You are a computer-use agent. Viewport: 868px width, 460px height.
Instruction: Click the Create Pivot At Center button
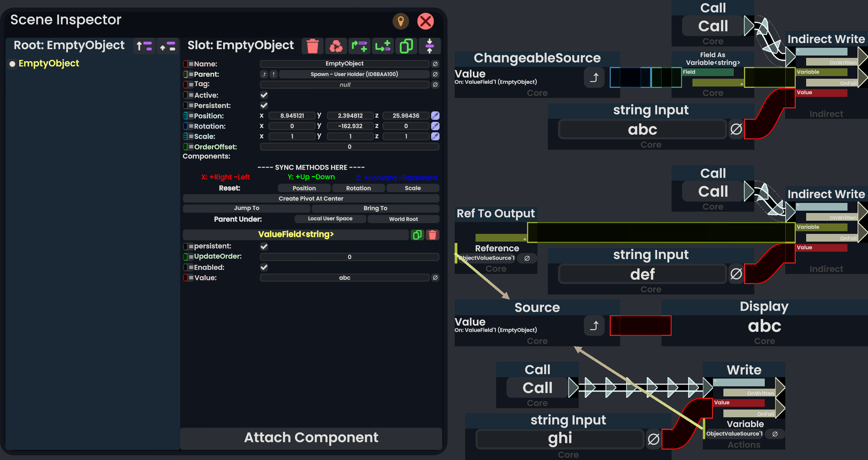pyautogui.click(x=311, y=198)
